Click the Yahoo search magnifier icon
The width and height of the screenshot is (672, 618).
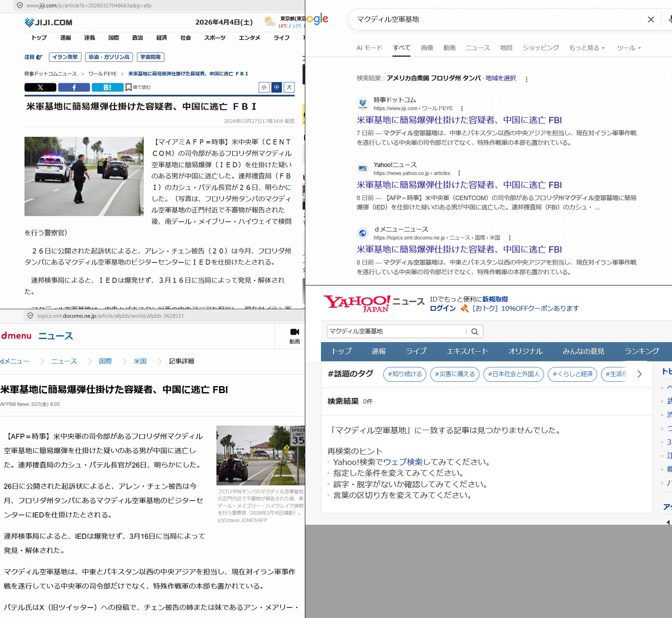(474, 332)
